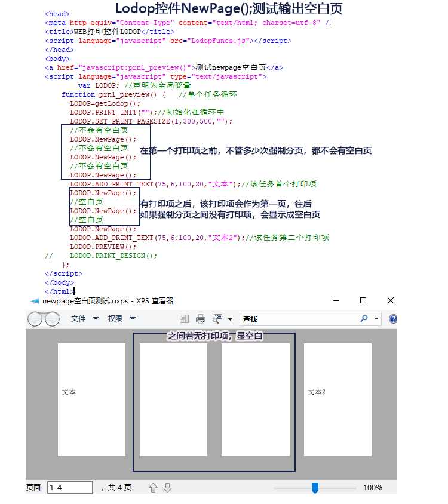The image size is (448, 504).
Task: Click the blue search magnifier icon
Action: pyautogui.click(x=364, y=319)
